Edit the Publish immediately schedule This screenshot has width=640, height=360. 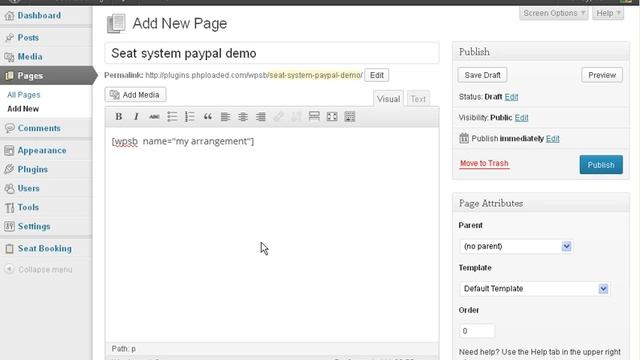pos(553,138)
